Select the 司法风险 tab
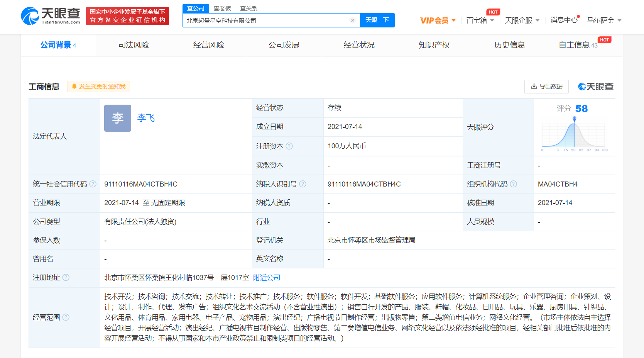Viewport: 644px width, 358px height. pos(134,45)
